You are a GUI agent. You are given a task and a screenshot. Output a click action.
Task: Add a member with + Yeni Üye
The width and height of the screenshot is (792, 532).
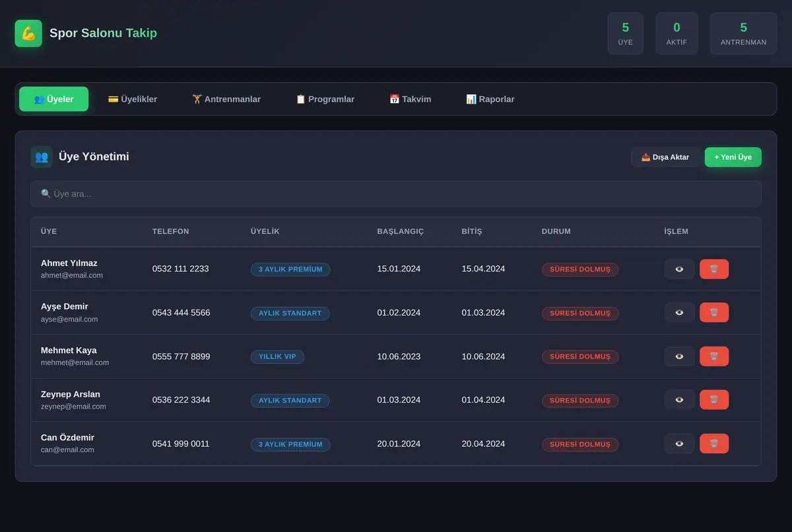[x=733, y=157]
